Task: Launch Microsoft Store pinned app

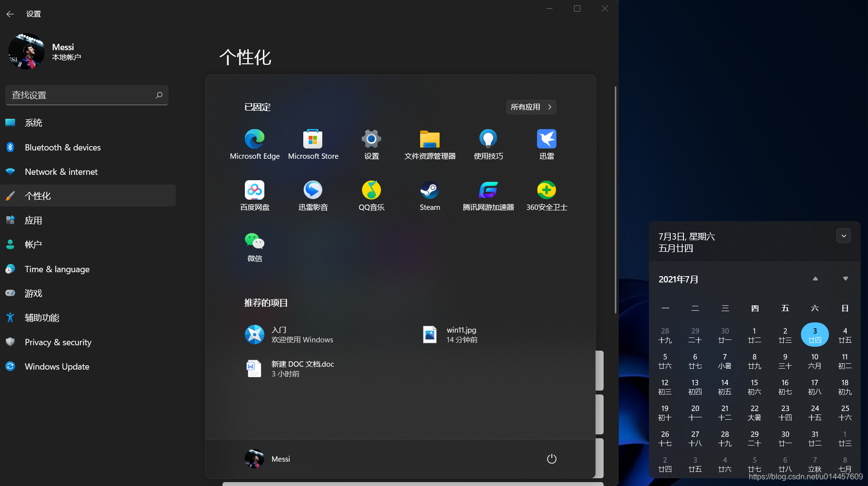Action: pyautogui.click(x=313, y=144)
